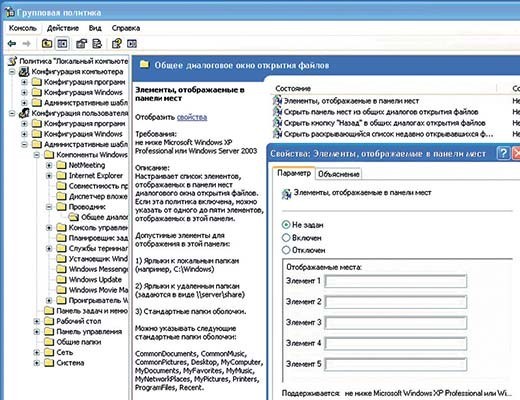Screen dimensions: 520x400
Task: Expand the "Internet Explorer" folder node
Action: coord(49,176)
